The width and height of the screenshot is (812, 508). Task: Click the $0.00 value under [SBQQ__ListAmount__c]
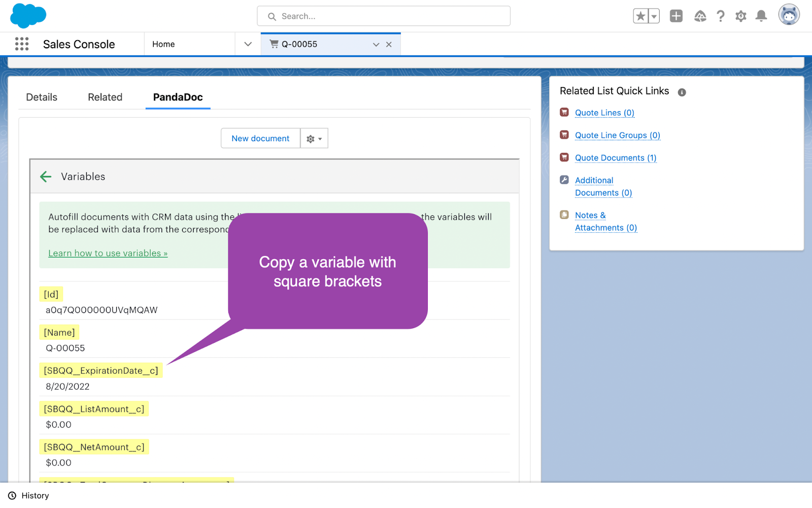(x=58, y=425)
